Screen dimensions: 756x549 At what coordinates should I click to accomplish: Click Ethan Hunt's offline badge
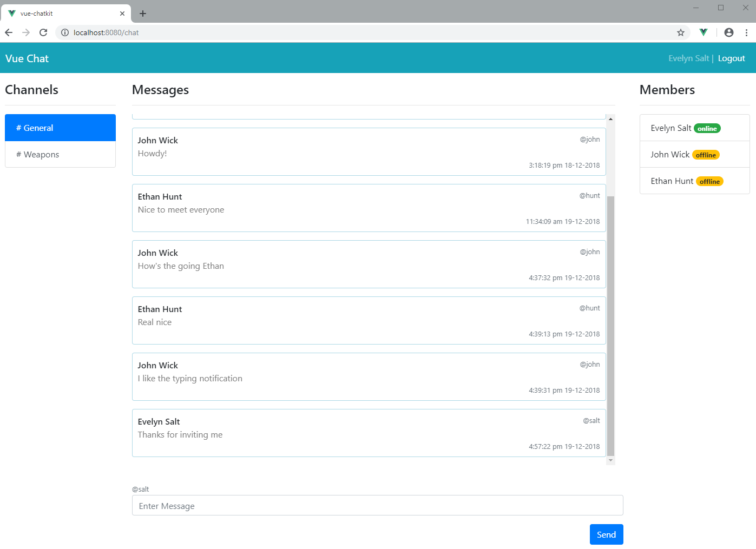point(709,181)
